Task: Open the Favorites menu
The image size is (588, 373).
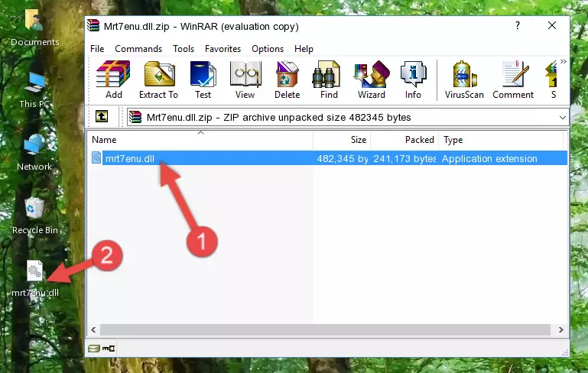Action: point(223,49)
